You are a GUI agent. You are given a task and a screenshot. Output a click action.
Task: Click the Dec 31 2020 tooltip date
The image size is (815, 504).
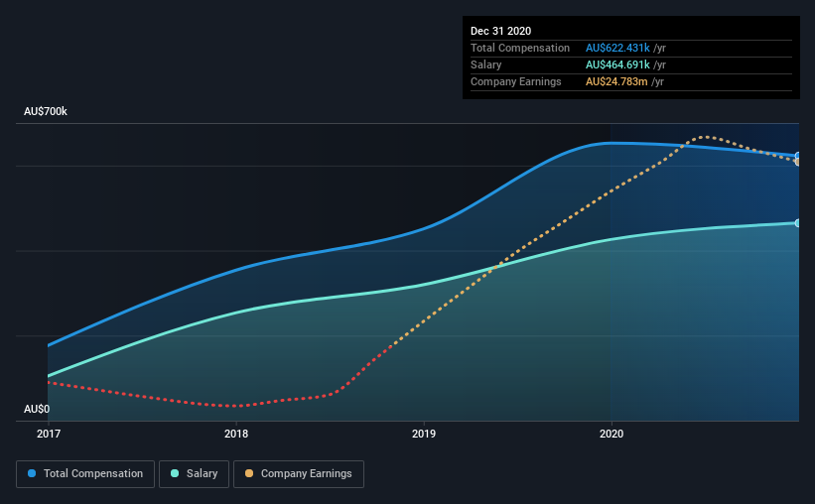tap(500, 31)
